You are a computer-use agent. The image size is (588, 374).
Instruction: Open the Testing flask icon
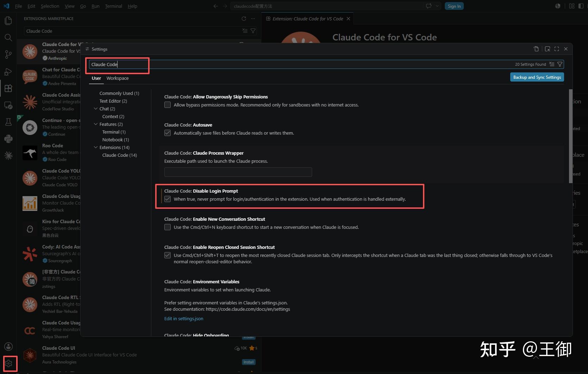[8, 122]
